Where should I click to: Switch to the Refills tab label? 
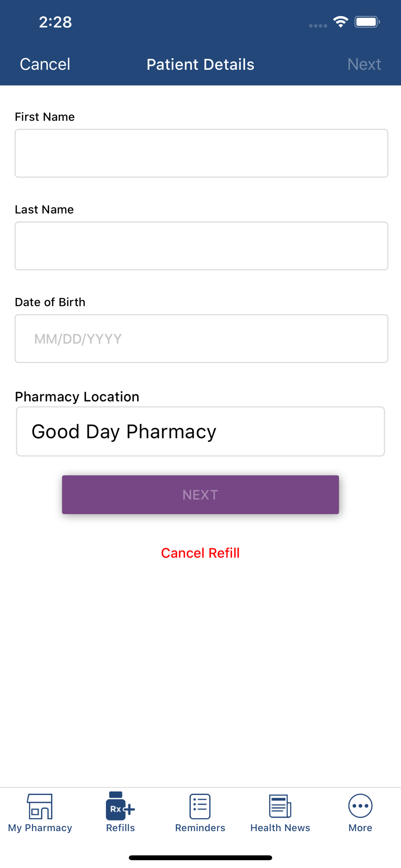coord(120,828)
